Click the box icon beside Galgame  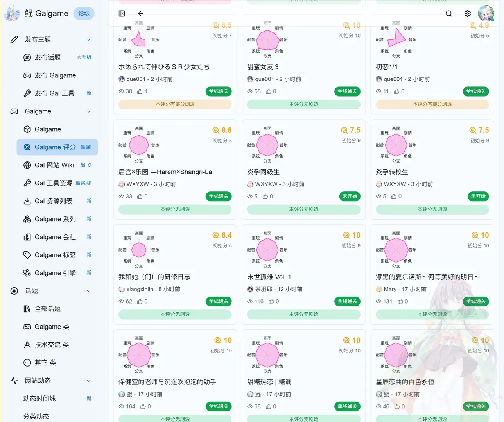(x=27, y=129)
